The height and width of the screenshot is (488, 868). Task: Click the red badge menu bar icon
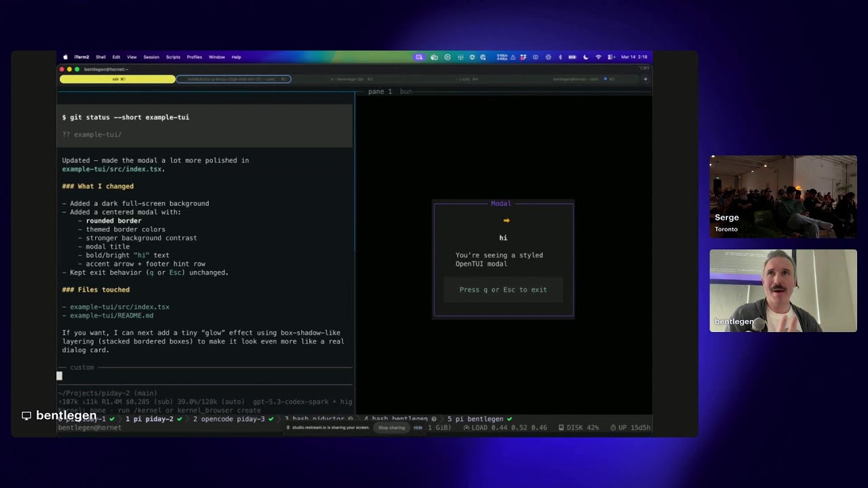[523, 57]
